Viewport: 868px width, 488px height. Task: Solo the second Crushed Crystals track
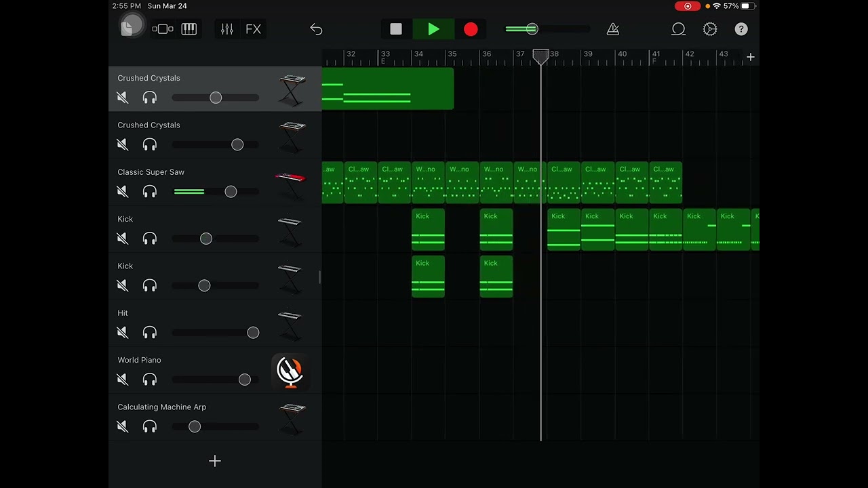pos(150,144)
